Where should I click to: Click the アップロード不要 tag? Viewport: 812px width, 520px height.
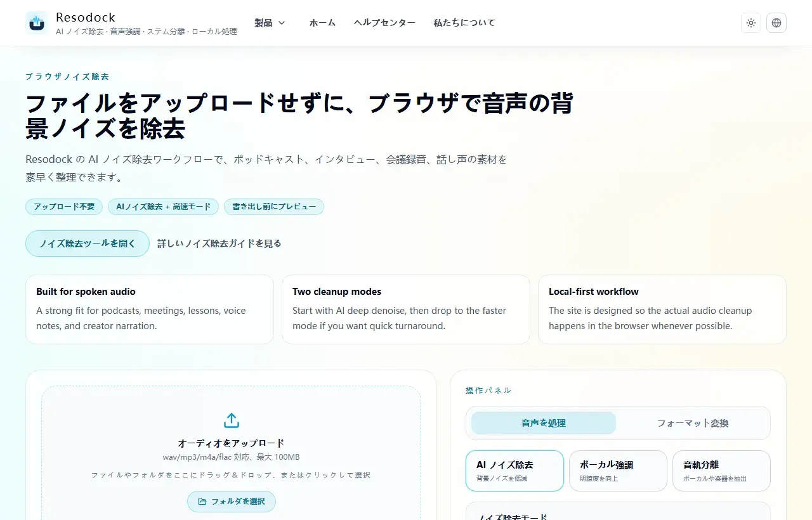(x=64, y=207)
